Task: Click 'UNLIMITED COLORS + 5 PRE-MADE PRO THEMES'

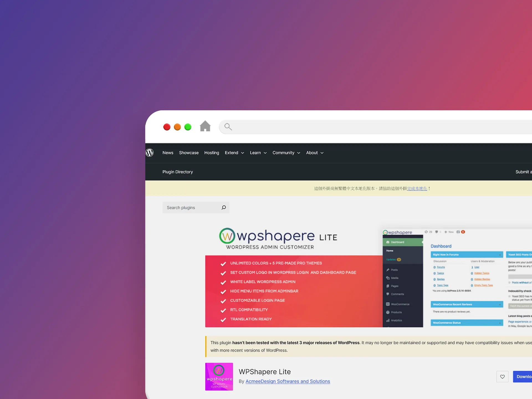Action: coord(276,263)
